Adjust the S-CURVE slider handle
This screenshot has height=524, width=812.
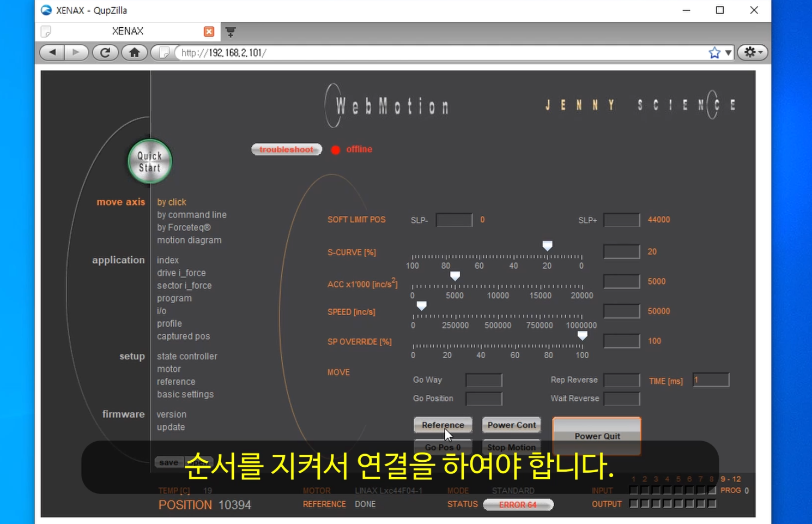[x=547, y=246]
